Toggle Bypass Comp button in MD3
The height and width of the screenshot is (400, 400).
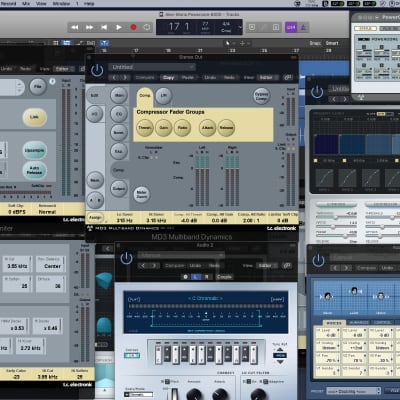coord(261,97)
